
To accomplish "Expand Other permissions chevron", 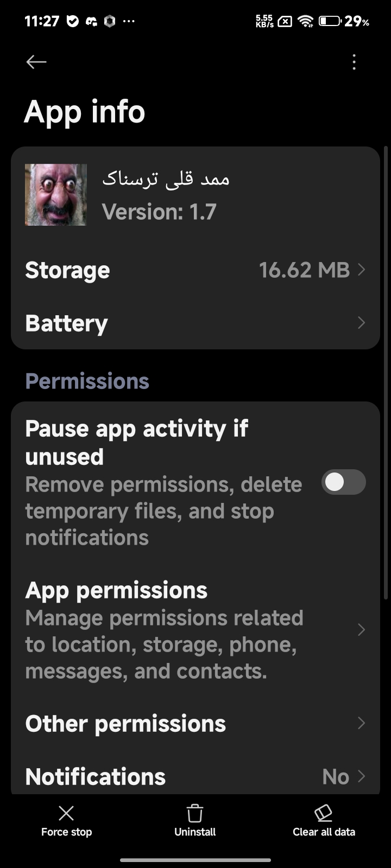I will click(362, 723).
